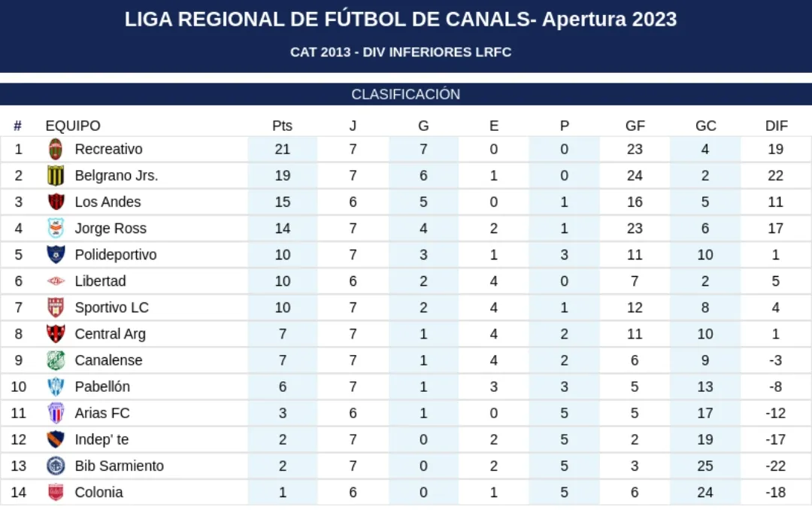The image size is (812, 525).
Task: Click the CLASIFICACIÓN section header
Action: pyautogui.click(x=406, y=95)
